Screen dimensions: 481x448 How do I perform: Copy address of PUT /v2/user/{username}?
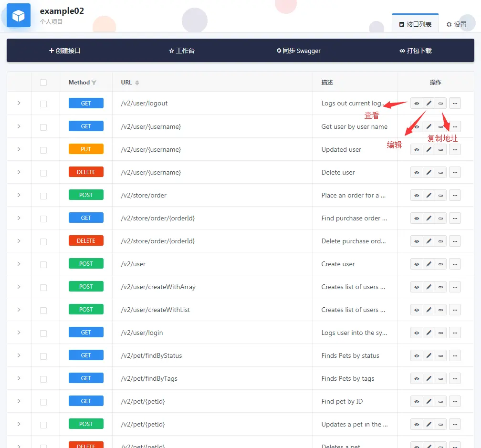(x=440, y=150)
